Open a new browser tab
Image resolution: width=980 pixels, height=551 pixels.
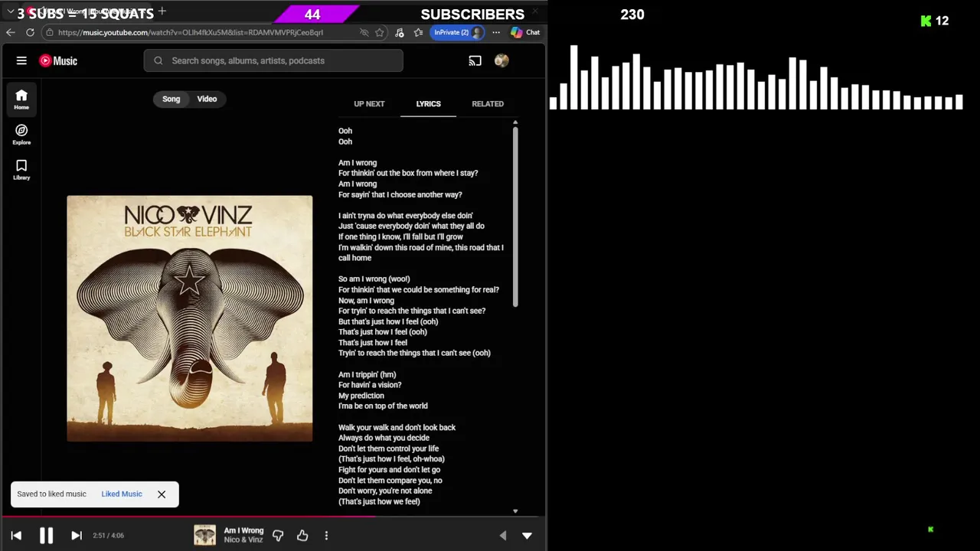tap(162, 11)
